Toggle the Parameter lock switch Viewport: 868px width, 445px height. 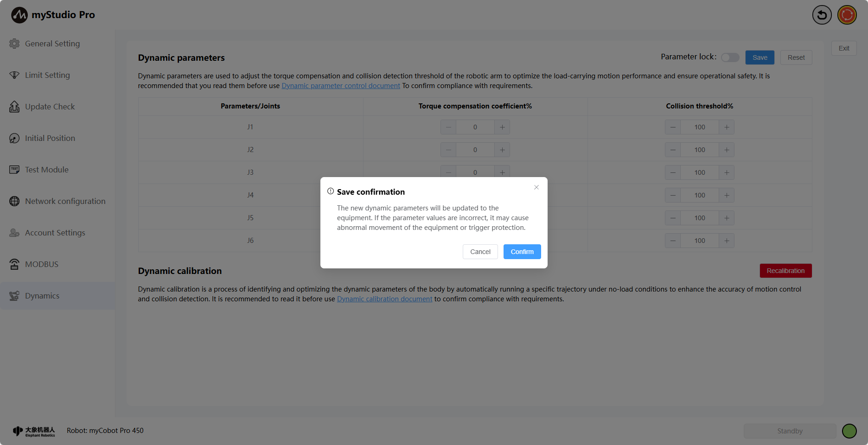coord(730,57)
